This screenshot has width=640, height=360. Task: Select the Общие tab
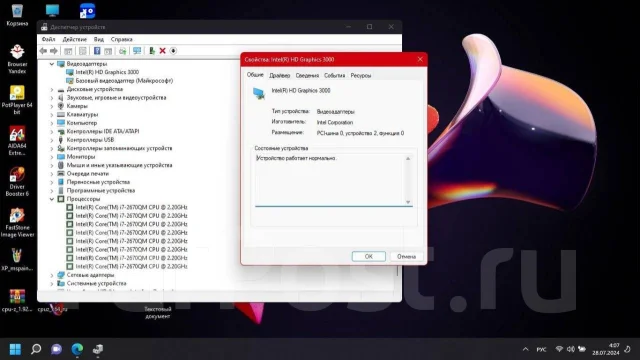click(255, 75)
